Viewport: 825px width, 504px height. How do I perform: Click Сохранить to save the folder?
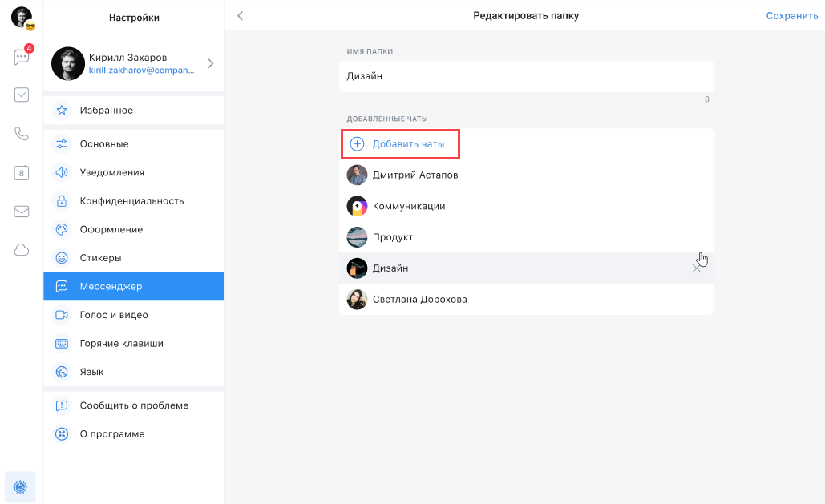(x=791, y=16)
